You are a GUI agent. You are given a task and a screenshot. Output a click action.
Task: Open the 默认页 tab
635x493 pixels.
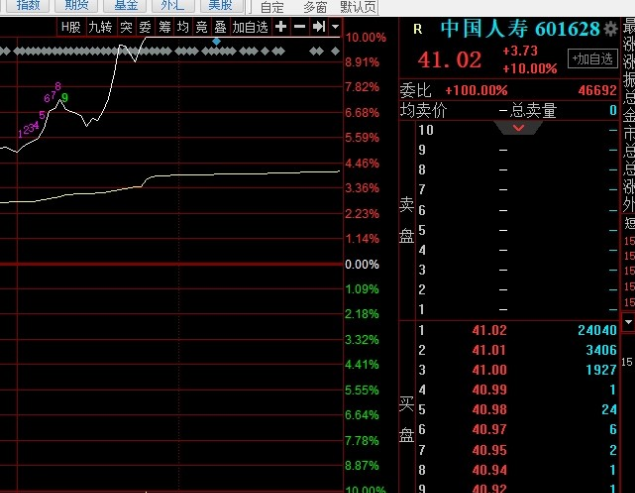point(358,7)
